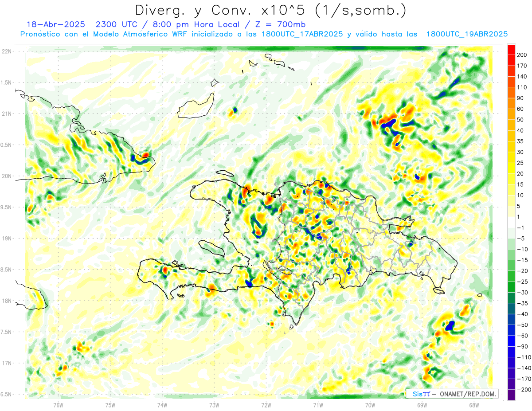This screenshot has height=411, width=532.
Task: Click the colorbar value '-25'
Action: 522,282
